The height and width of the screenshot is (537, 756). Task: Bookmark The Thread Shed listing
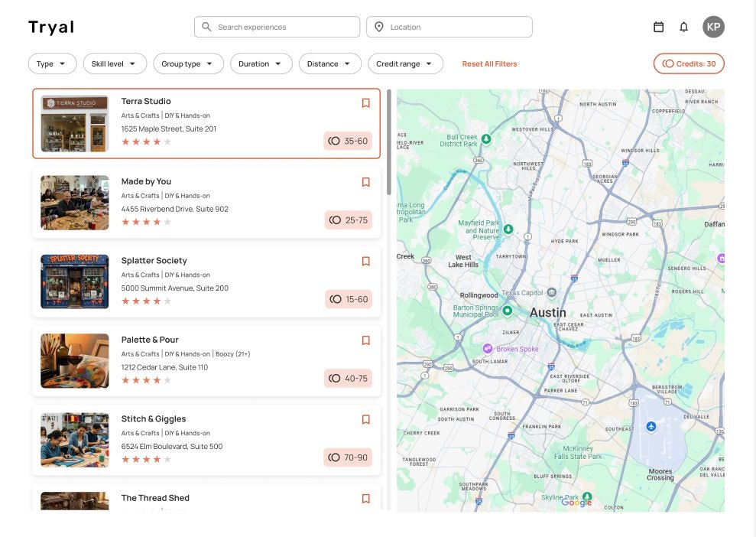[x=366, y=499]
